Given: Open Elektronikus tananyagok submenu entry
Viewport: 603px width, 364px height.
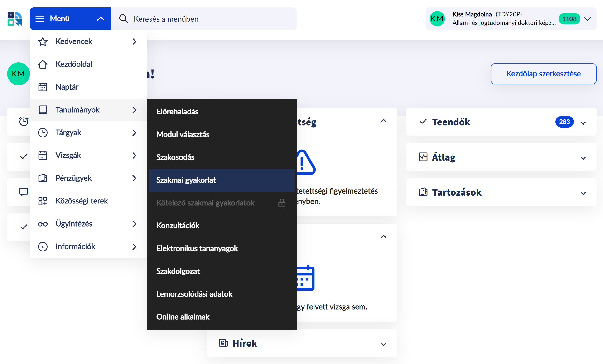Looking at the screenshot, I should pos(197,248).
